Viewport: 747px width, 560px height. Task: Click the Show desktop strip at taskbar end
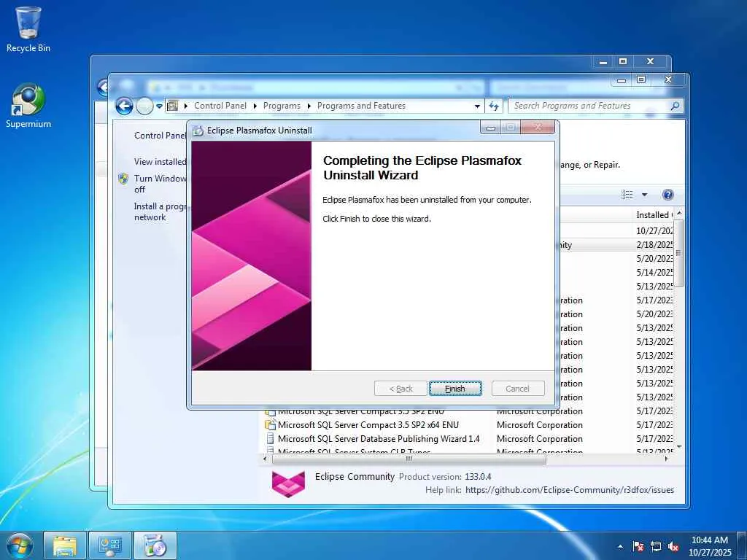coord(743,545)
